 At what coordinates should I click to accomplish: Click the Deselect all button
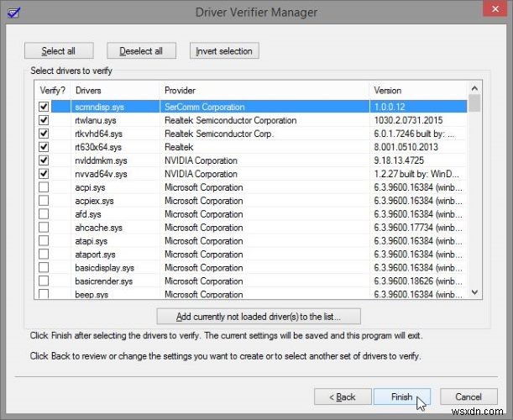(x=141, y=50)
